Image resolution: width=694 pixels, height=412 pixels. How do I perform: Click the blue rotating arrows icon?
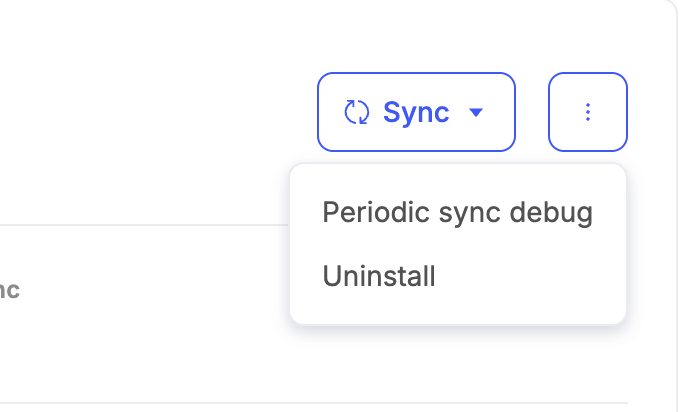coord(357,112)
